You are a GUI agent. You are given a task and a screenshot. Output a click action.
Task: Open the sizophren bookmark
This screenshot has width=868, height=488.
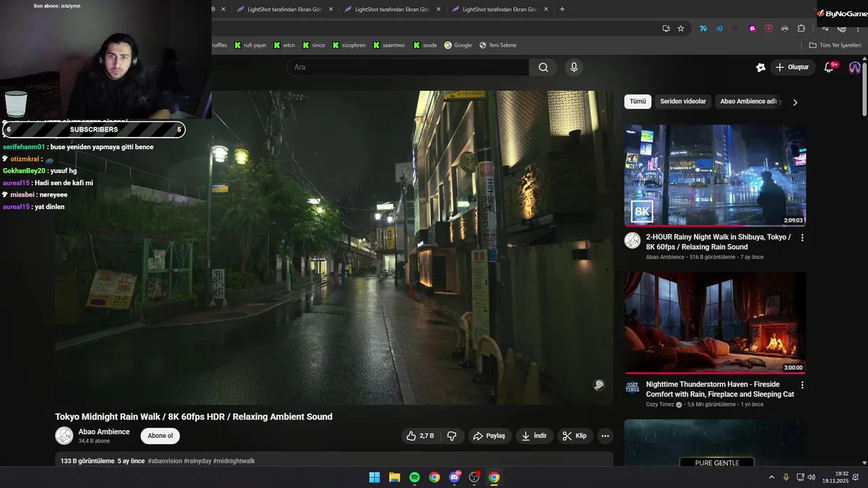coord(349,45)
